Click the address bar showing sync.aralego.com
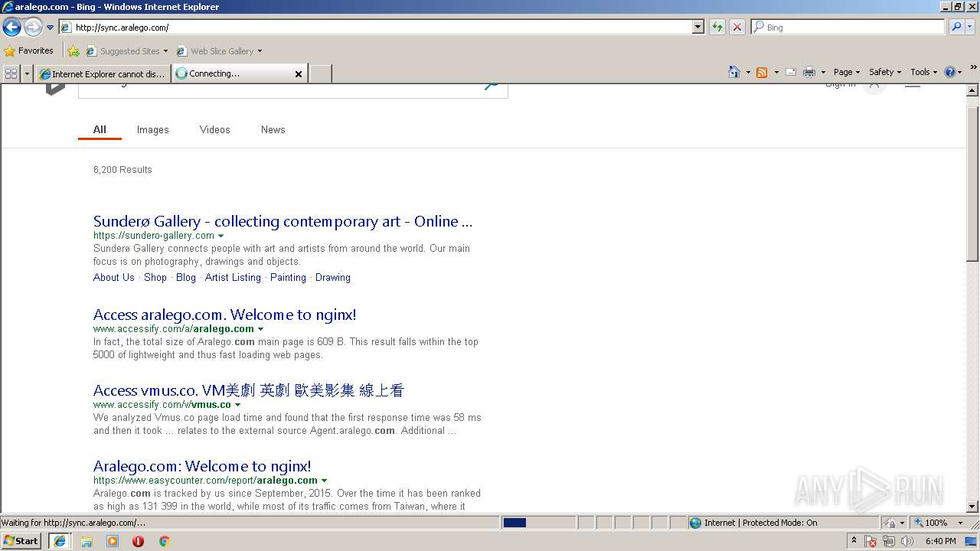The height and width of the screenshot is (551, 980). (375, 28)
